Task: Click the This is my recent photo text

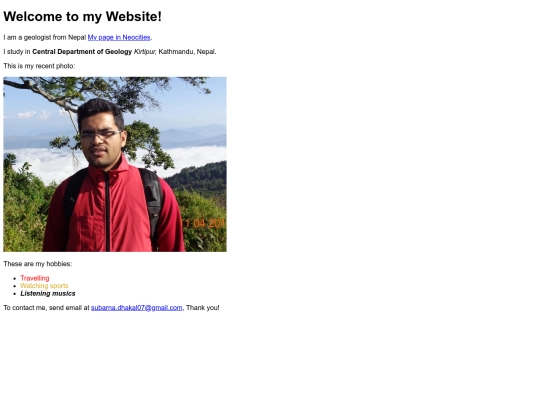Action: [39, 66]
